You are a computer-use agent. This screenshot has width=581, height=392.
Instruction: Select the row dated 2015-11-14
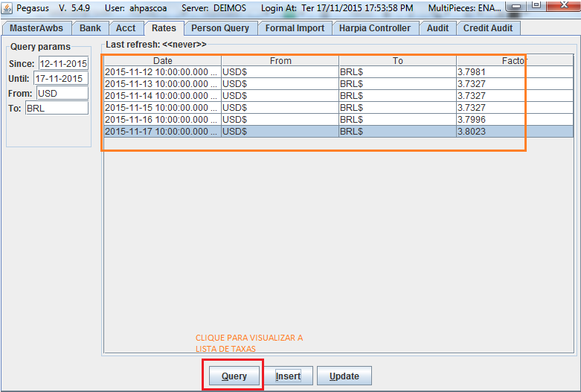pyautogui.click(x=338, y=96)
